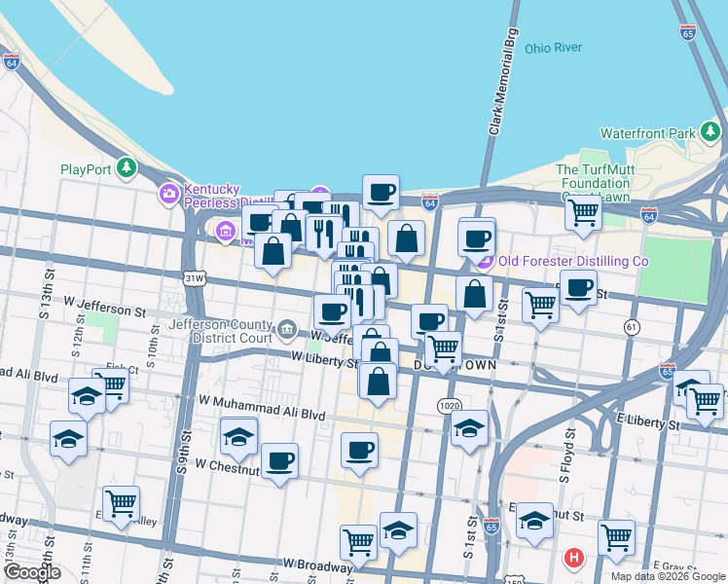Click the W Liberty St street label

click(325, 359)
